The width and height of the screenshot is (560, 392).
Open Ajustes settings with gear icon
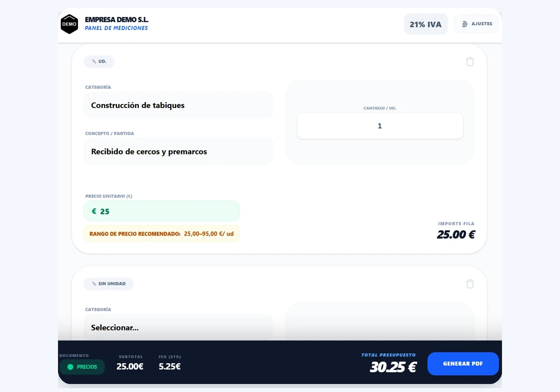point(476,24)
